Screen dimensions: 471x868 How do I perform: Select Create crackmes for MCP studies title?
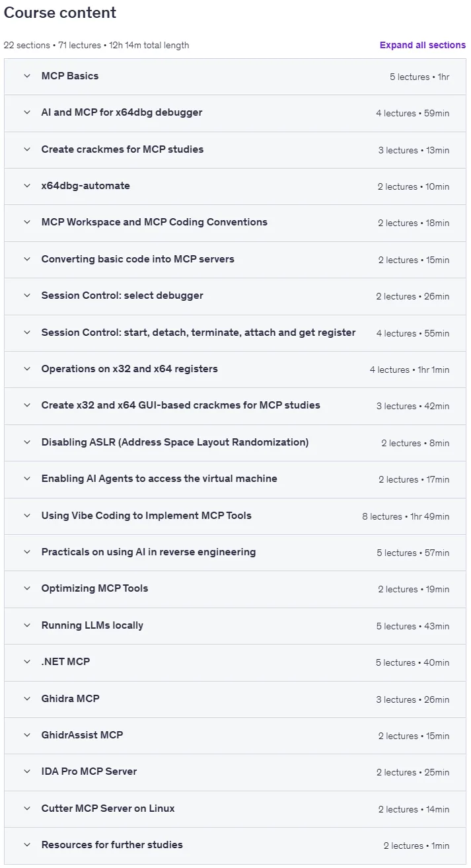[122, 149]
